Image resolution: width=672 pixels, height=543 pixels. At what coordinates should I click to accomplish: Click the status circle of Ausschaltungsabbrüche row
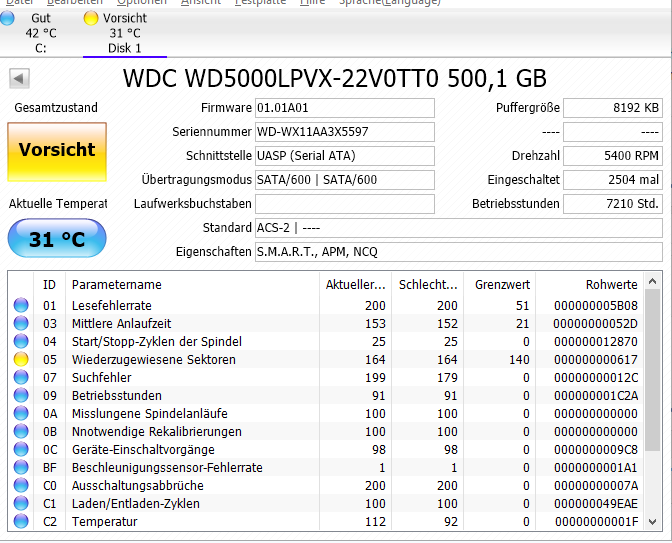click(x=21, y=485)
